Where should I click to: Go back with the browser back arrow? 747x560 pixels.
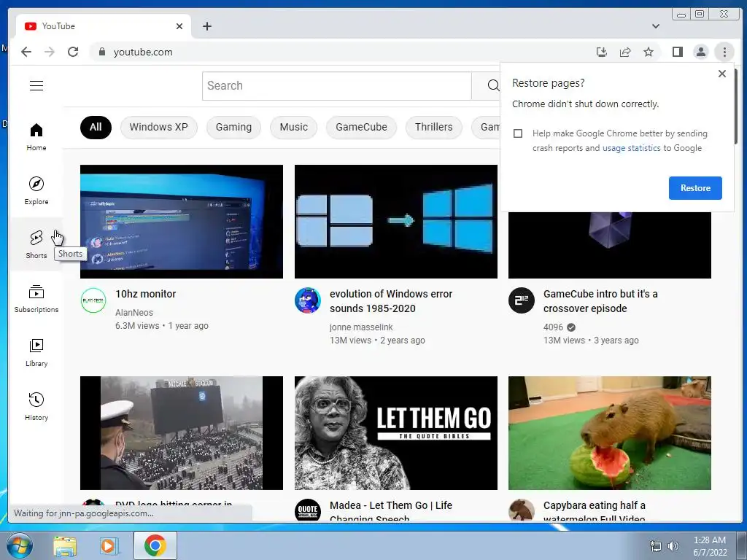click(x=26, y=52)
